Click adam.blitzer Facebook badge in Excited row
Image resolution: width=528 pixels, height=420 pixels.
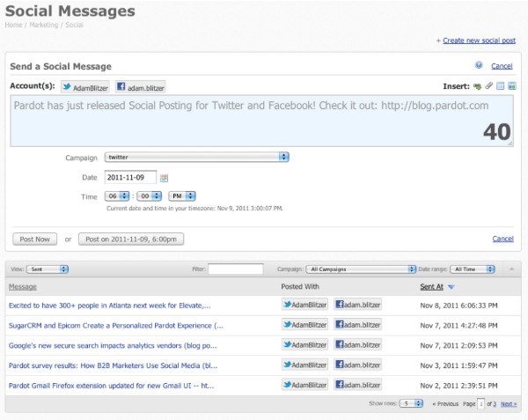click(357, 305)
